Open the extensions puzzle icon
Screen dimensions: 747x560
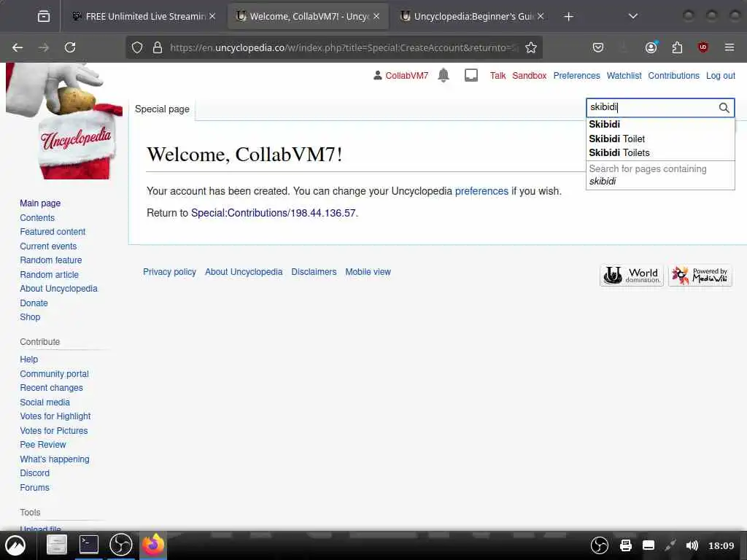[677, 47]
